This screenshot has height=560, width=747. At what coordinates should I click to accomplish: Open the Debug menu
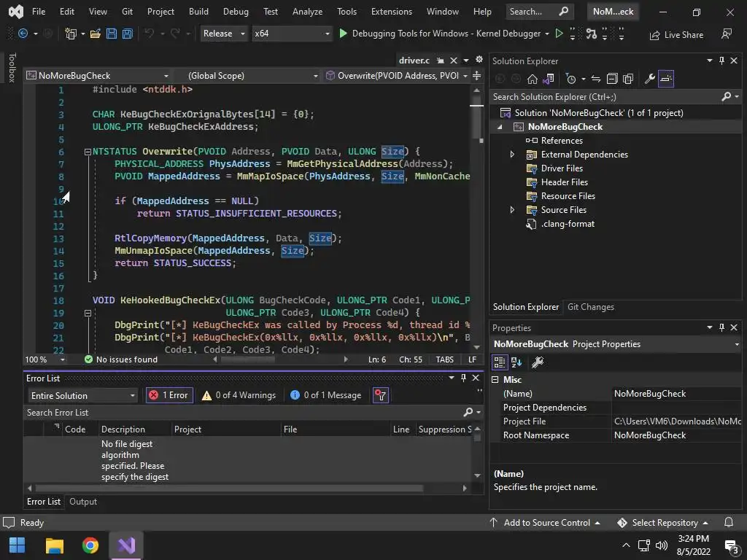(236, 12)
